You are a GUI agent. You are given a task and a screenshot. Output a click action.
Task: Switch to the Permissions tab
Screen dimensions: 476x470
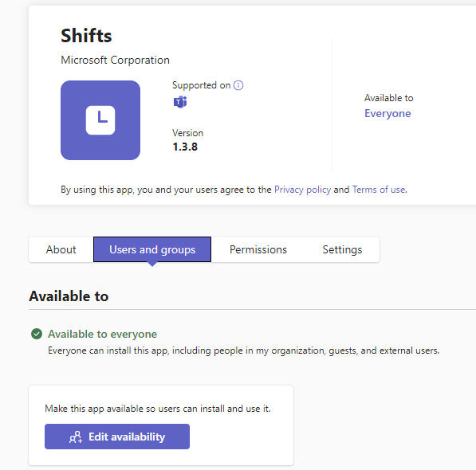[x=258, y=249]
